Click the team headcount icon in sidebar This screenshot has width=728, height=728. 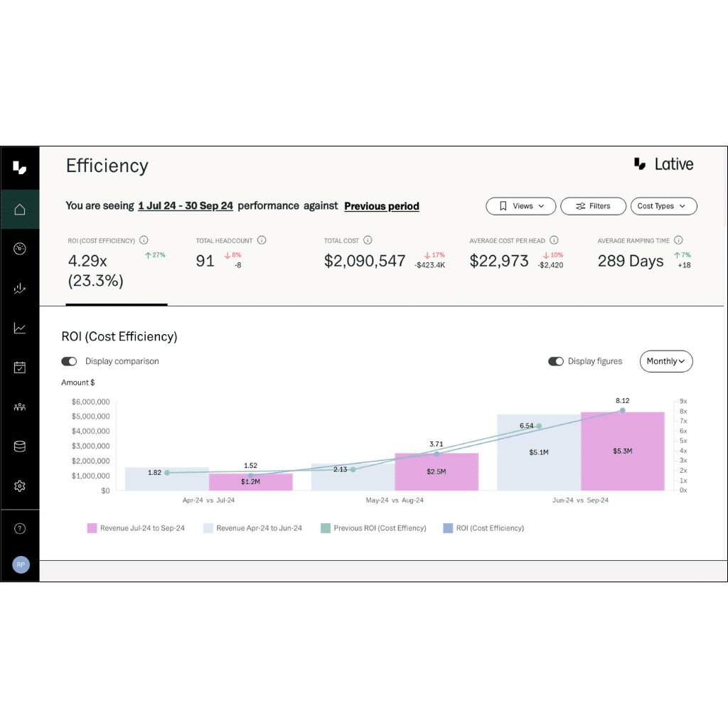(20, 406)
